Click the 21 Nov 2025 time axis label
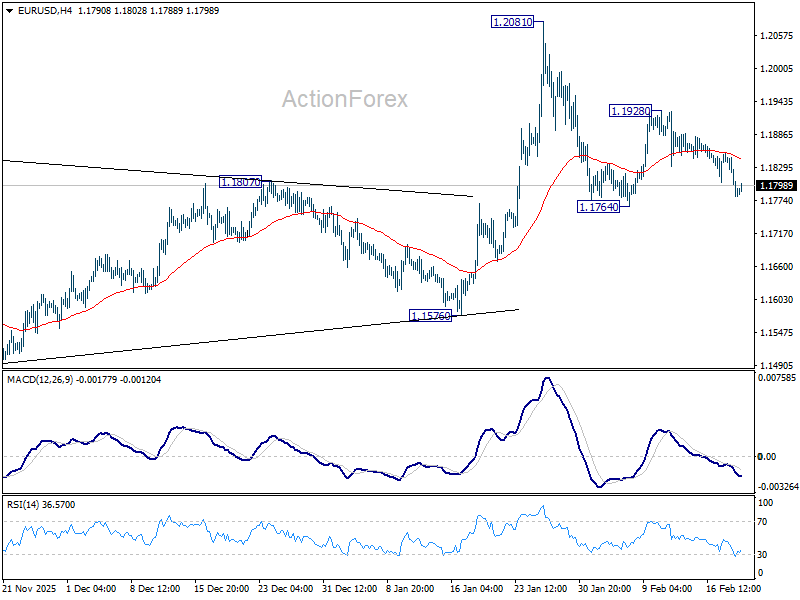The width and height of the screenshot is (800, 600). [30, 589]
